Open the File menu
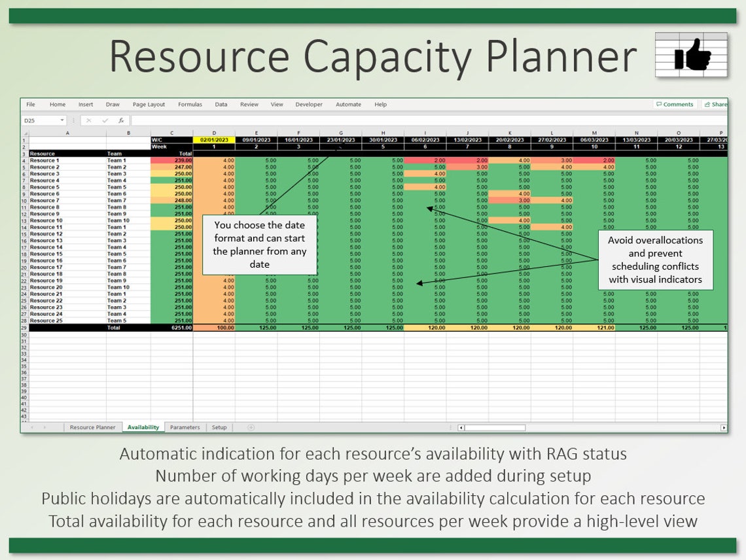The image size is (746, 560). [x=30, y=104]
